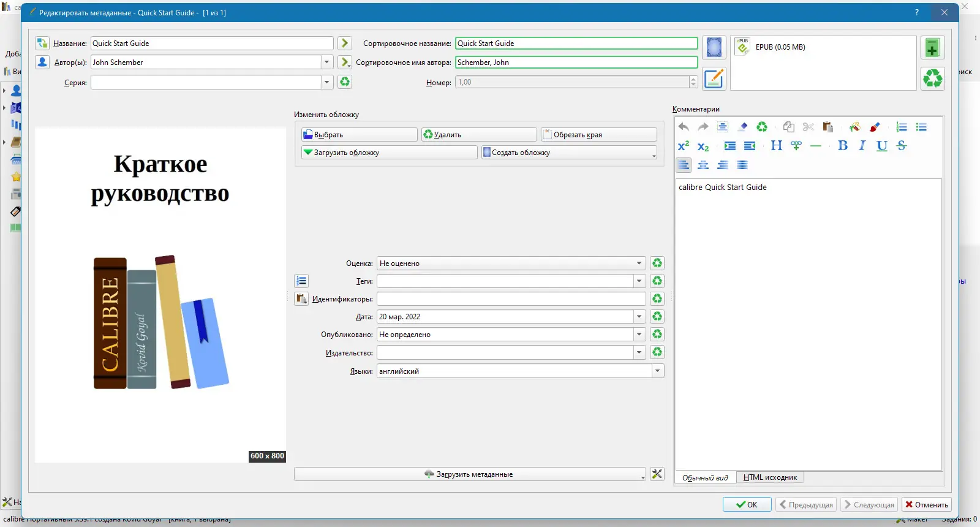Screen dimensions: 980x527
Task: Clear tags using recycle icon
Action: point(657,281)
